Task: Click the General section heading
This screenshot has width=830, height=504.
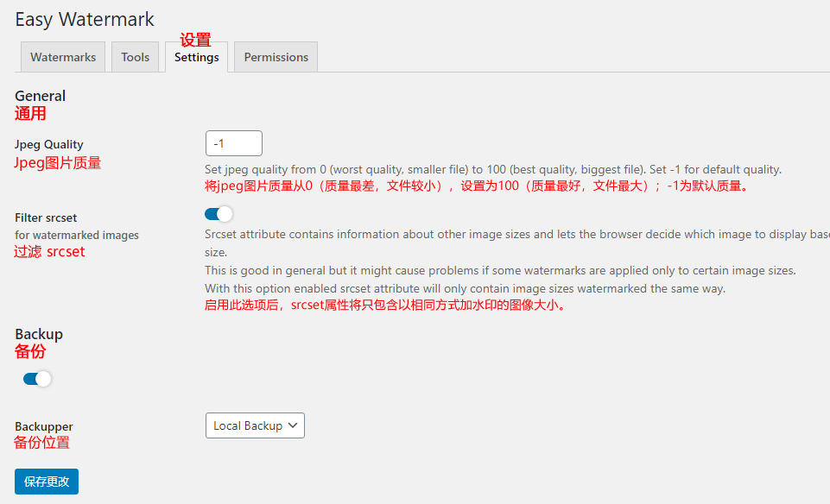Action: [x=41, y=96]
